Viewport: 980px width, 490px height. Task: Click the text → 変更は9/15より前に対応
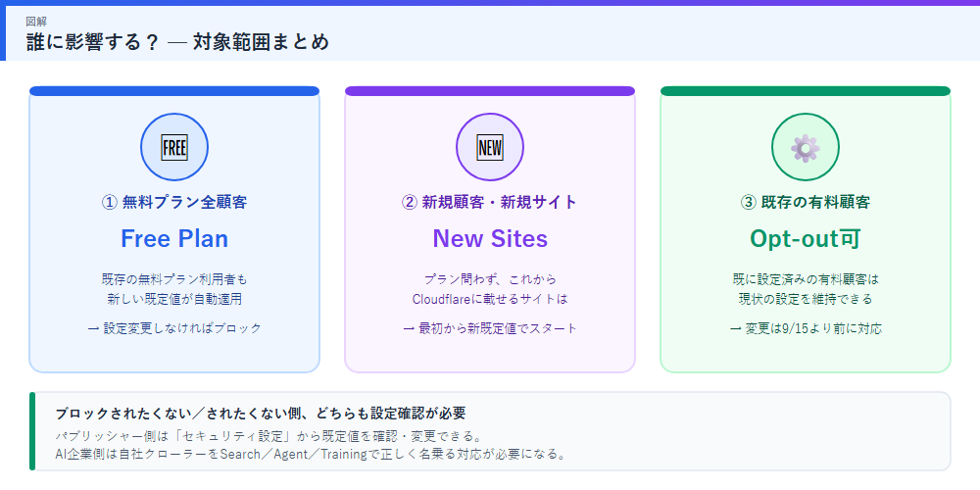tap(805, 328)
